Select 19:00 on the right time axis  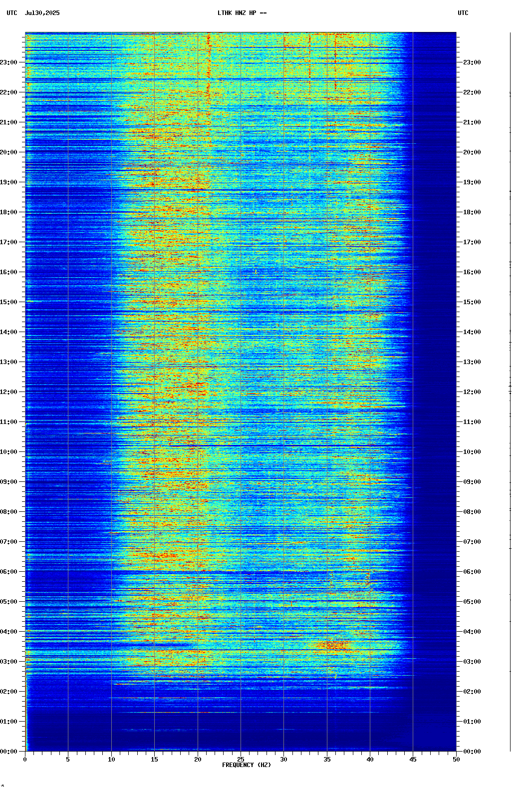(x=472, y=182)
